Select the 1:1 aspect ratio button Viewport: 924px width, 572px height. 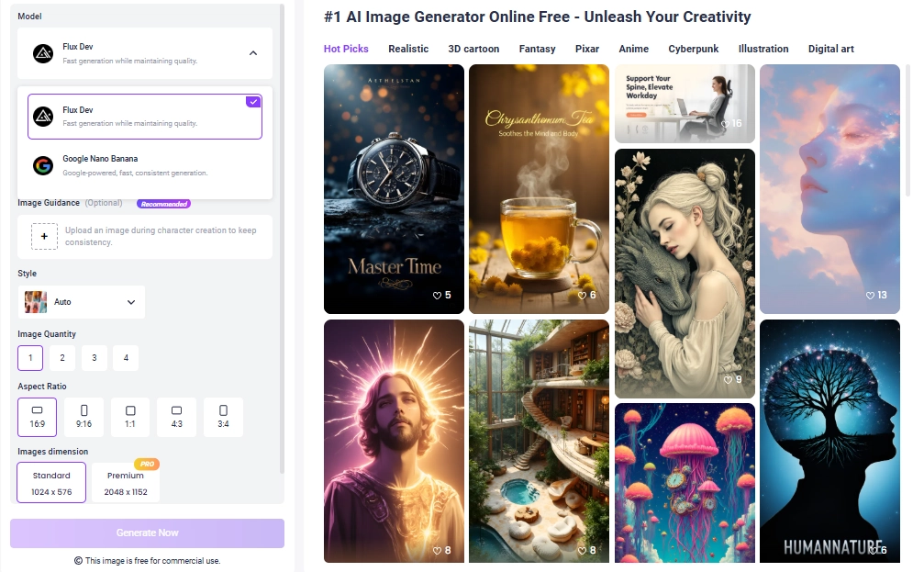coord(130,417)
